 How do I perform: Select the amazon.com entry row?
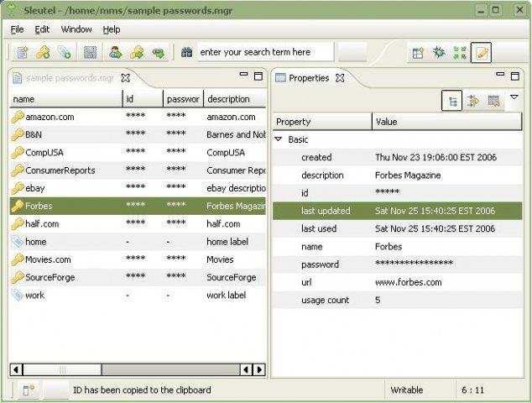coord(138,117)
